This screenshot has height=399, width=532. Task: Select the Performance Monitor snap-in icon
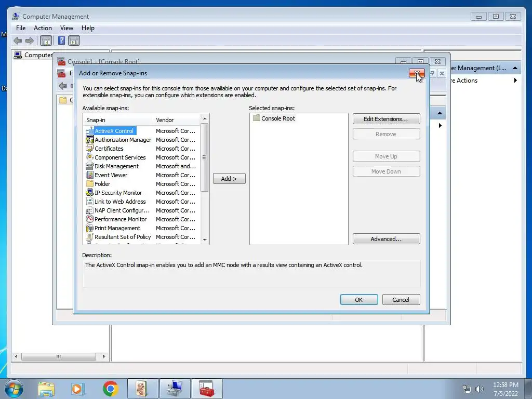click(x=89, y=219)
